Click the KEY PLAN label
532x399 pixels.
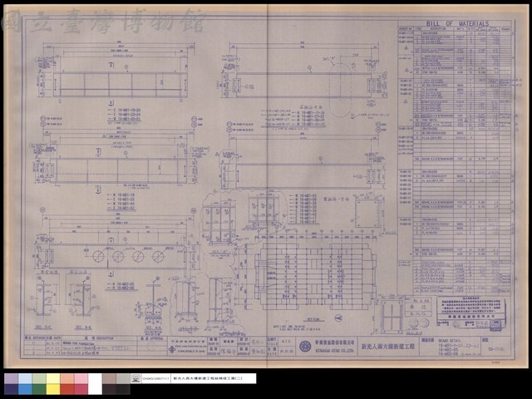[x=315, y=319]
